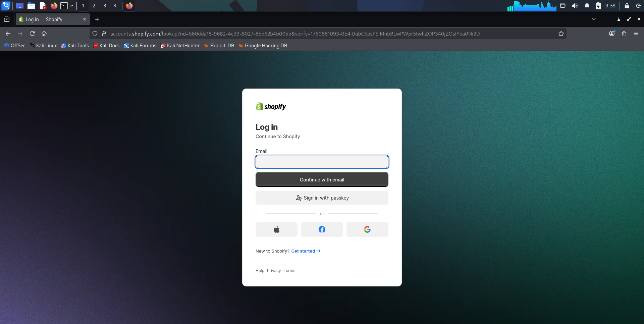Screen dimensions: 644x324
Task: Focus the Email input field
Action: coord(322,162)
